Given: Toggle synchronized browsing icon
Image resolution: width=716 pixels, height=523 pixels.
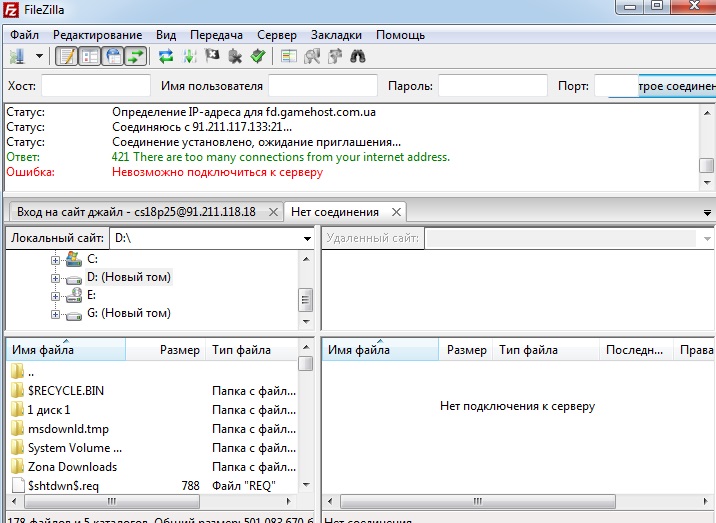Looking at the screenshot, I should coord(335,57).
